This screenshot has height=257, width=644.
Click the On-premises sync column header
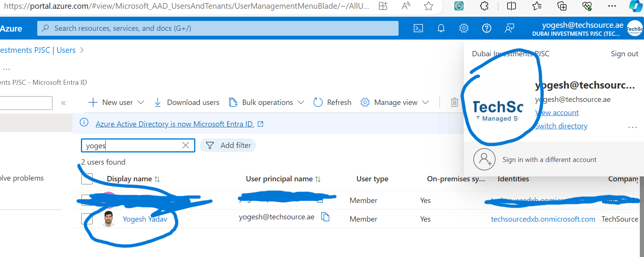456,179
